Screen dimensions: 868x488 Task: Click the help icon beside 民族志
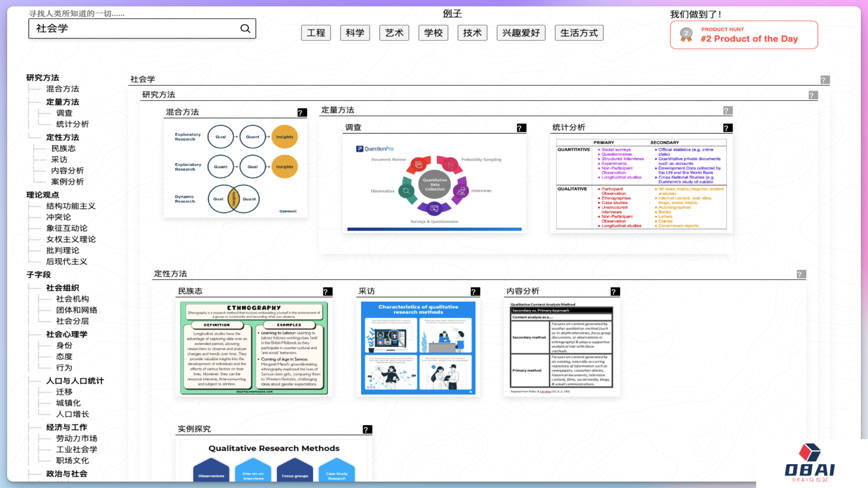pyautogui.click(x=327, y=292)
